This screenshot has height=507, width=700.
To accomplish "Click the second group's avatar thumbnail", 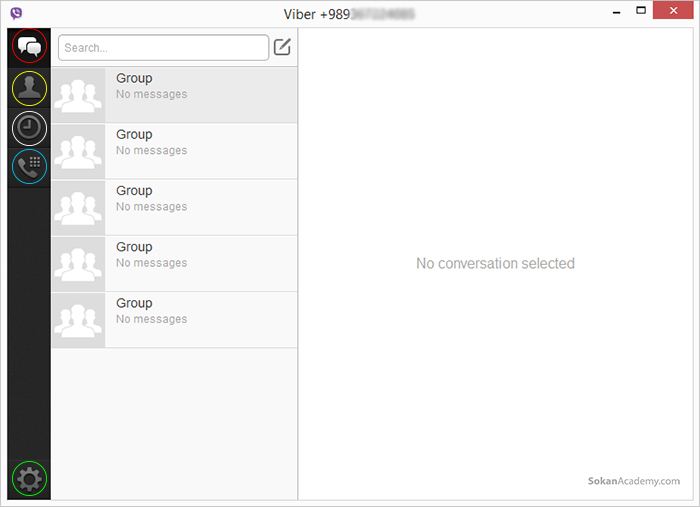I will click(78, 151).
